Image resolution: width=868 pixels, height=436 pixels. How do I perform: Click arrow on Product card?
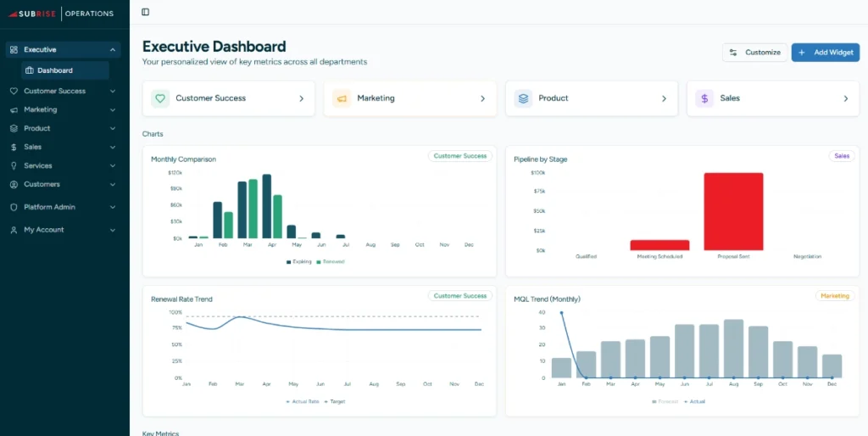[665, 98]
